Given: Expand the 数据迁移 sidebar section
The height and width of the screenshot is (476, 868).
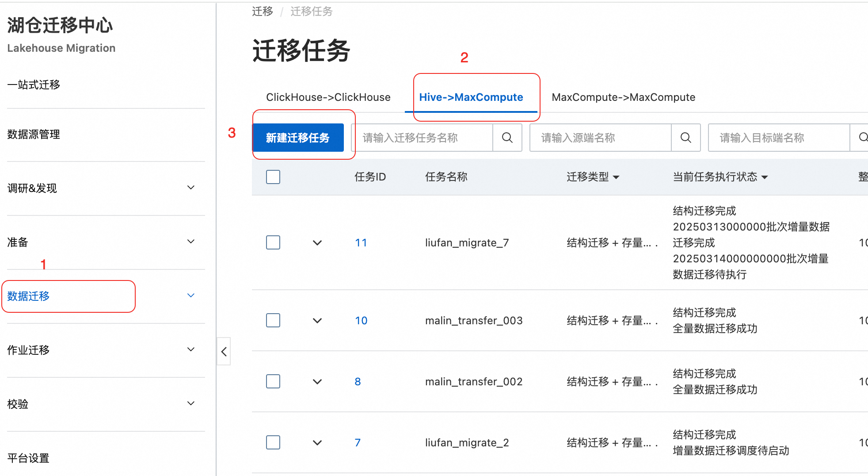Looking at the screenshot, I should [191, 296].
